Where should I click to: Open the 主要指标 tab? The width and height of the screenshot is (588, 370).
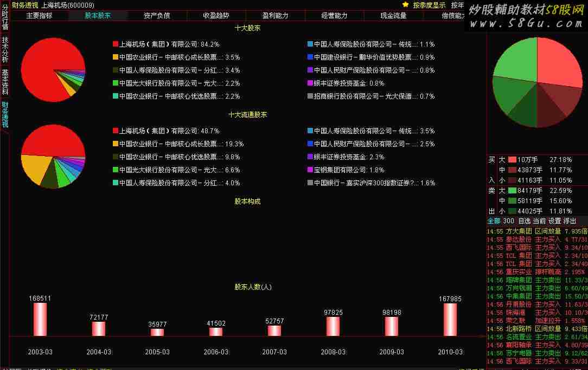click(x=40, y=15)
